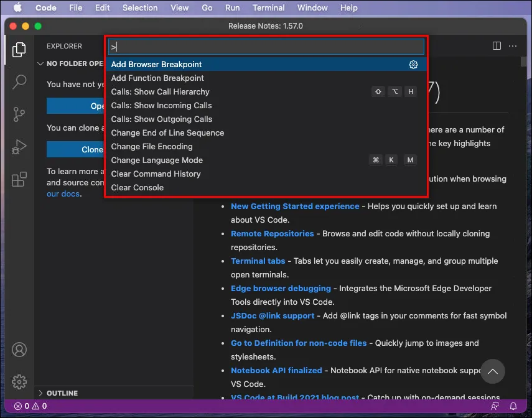Open the Source Control view
Screen dimensions: 532x418
pos(19,114)
